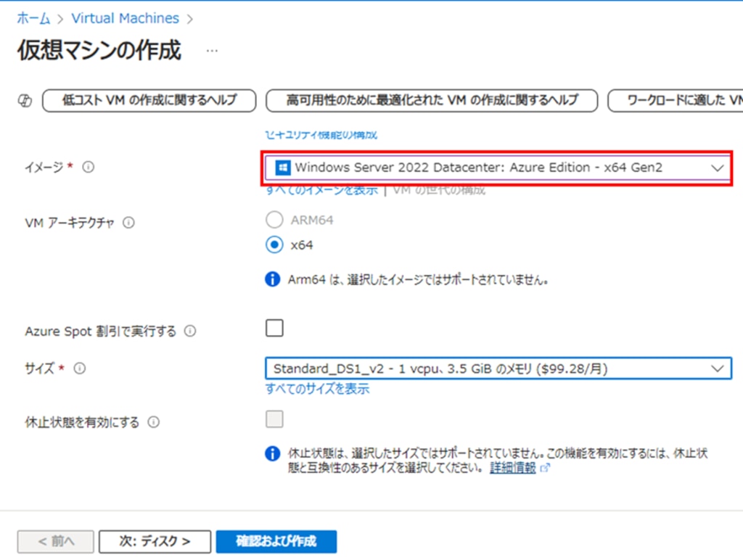Image resolution: width=743 pixels, height=560 pixels.
Task: Click the Windows logo in the image dropdown
Action: [283, 168]
